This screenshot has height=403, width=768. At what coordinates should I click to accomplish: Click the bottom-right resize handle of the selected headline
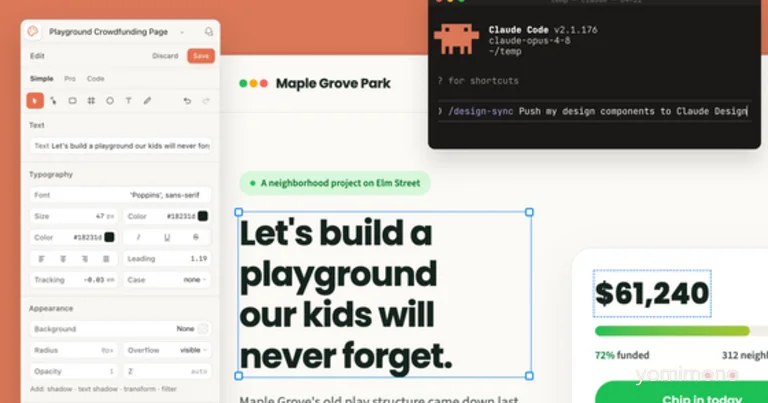coord(529,376)
